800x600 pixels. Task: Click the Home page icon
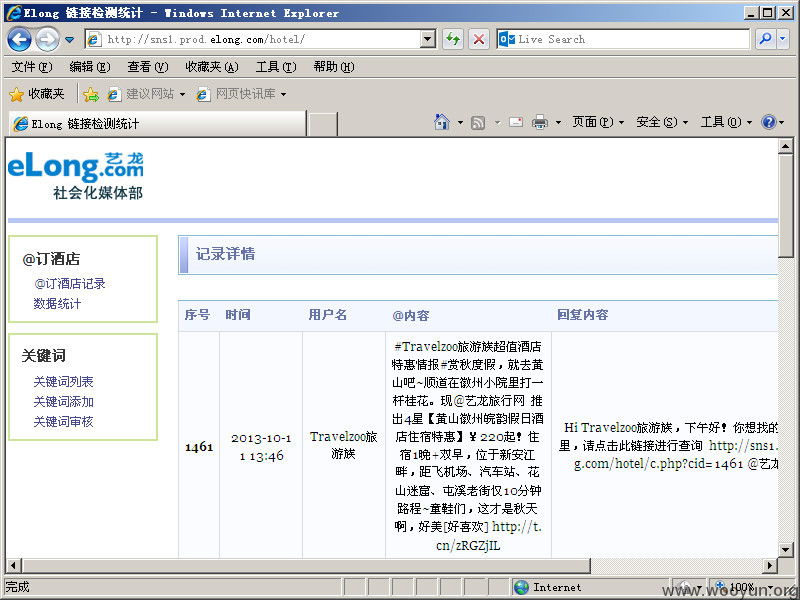pyautogui.click(x=442, y=122)
